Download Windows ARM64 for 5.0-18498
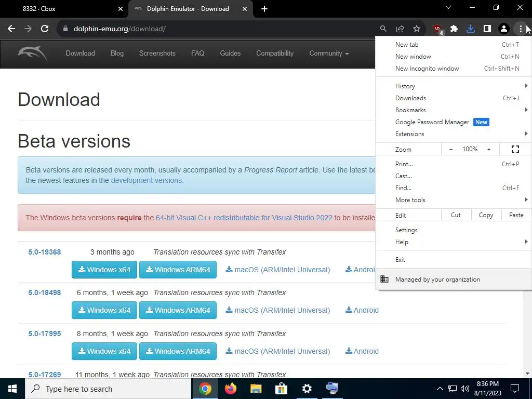 pos(178,310)
